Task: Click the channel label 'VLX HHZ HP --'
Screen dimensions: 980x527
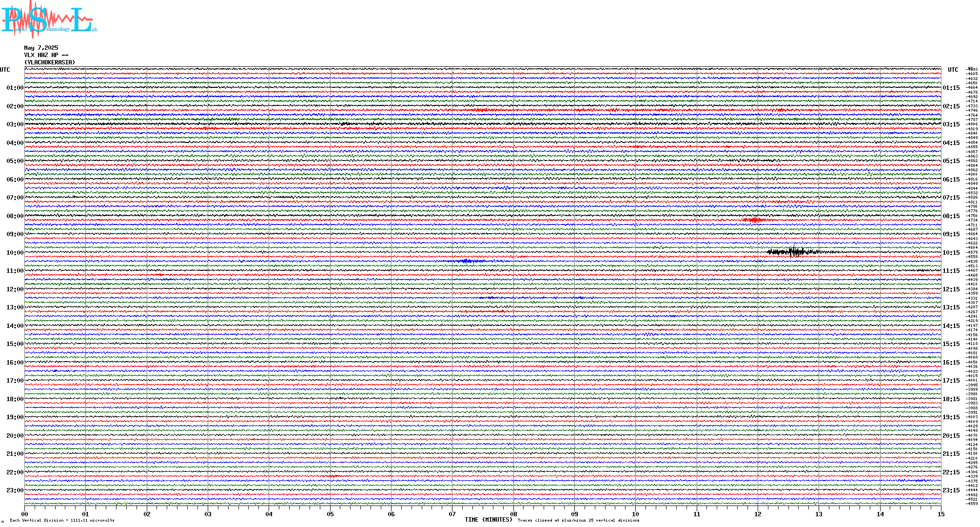Action: pos(46,55)
